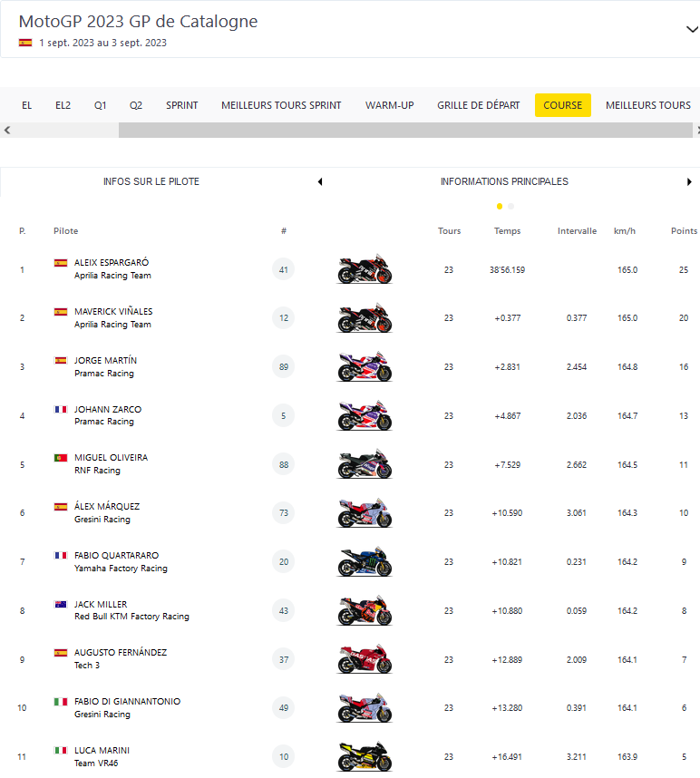The height and width of the screenshot is (778, 700).
Task: Open the Warm-up session tab
Action: coord(389,105)
